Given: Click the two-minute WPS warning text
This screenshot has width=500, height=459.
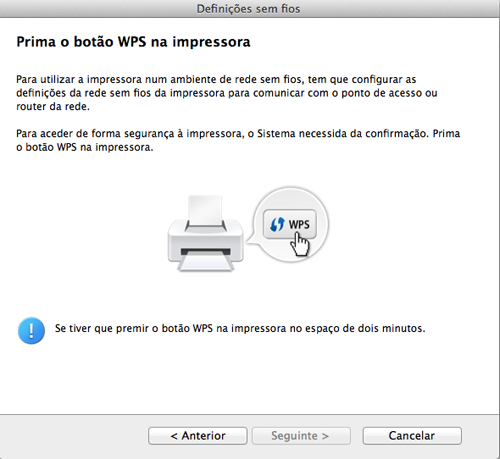Looking at the screenshot, I should point(240,328).
